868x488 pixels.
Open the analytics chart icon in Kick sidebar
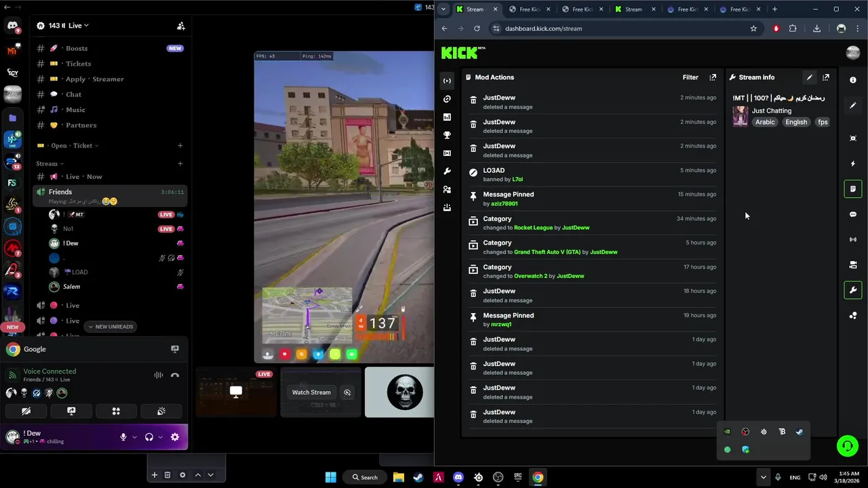pos(447,117)
